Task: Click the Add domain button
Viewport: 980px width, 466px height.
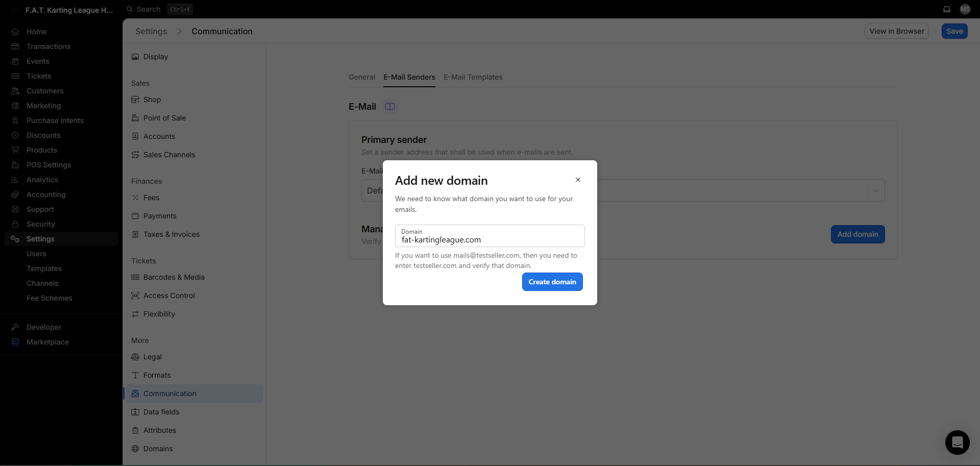Action: coord(857,234)
